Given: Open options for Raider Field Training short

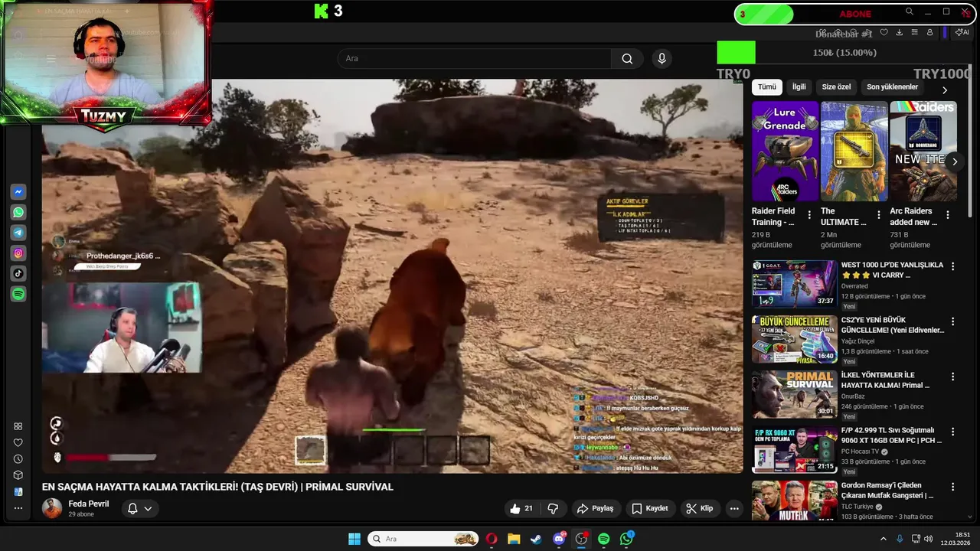Looking at the screenshot, I should (x=809, y=215).
